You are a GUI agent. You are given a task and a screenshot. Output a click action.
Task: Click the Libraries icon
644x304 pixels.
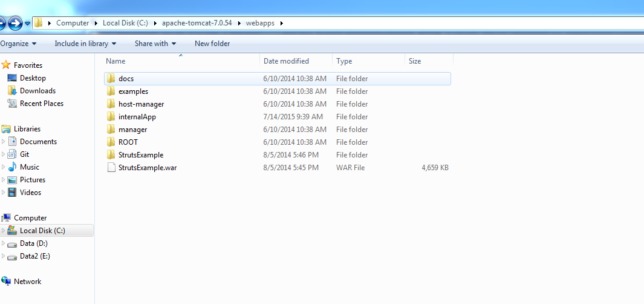click(6, 129)
